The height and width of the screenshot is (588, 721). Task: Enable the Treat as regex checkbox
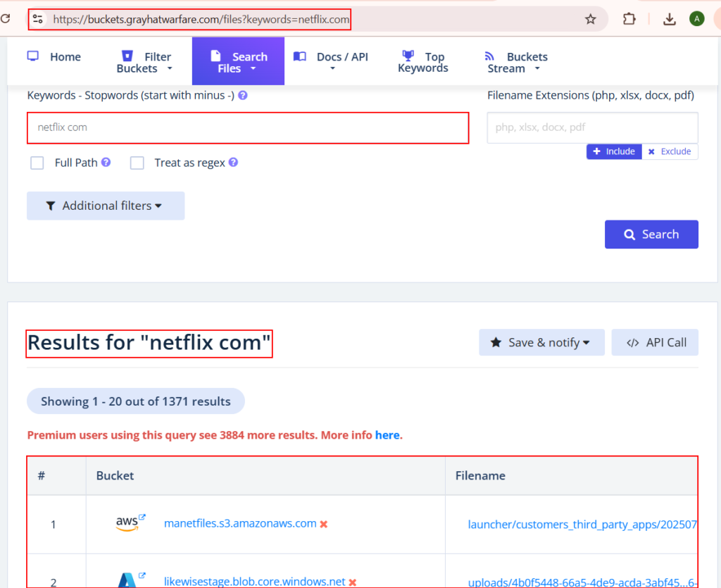137,163
